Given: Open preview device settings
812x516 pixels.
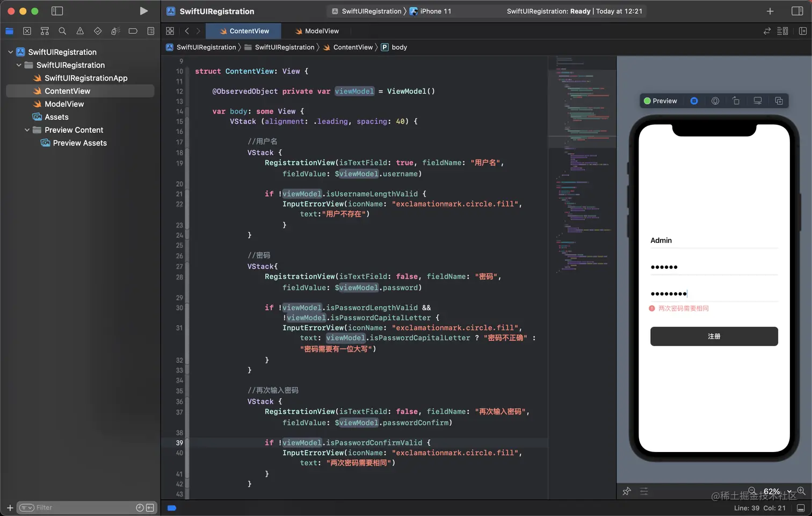Looking at the screenshot, I should (758, 101).
